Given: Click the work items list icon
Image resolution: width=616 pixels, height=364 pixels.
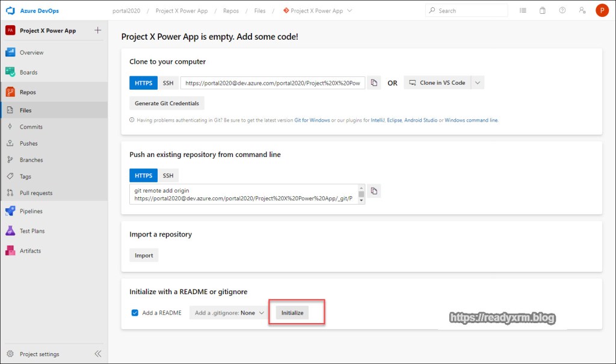Looking at the screenshot, I should 523,11.
